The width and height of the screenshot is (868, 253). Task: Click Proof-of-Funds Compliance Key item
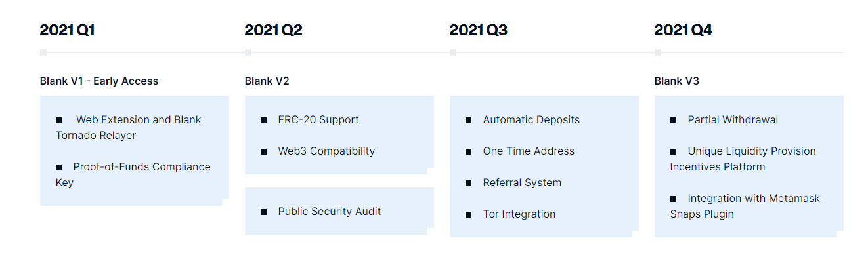[133, 175]
